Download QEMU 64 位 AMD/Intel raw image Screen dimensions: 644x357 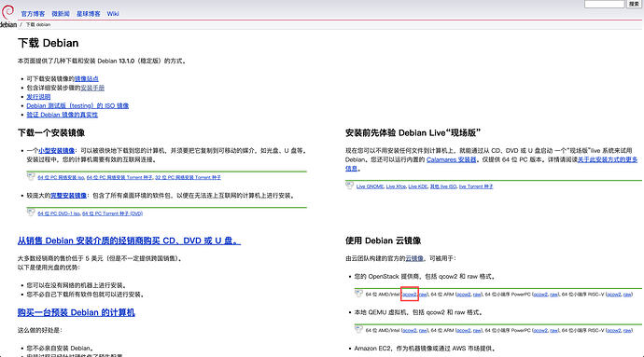pyautogui.click(x=423, y=330)
